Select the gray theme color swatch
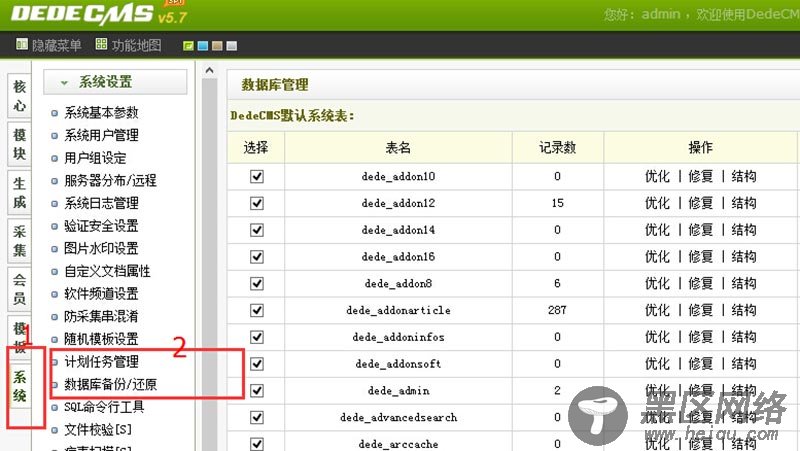Viewport: 800px width, 451px height. click(x=232, y=46)
